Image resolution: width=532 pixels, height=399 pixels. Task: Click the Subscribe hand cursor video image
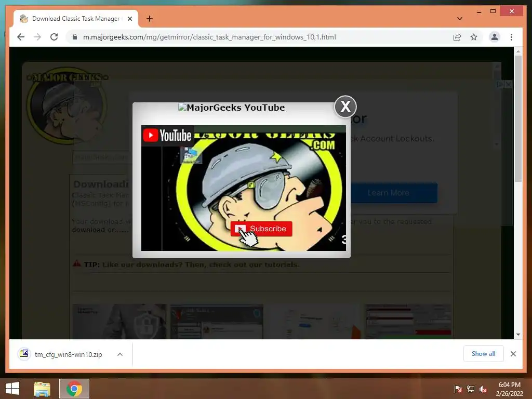pyautogui.click(x=244, y=188)
